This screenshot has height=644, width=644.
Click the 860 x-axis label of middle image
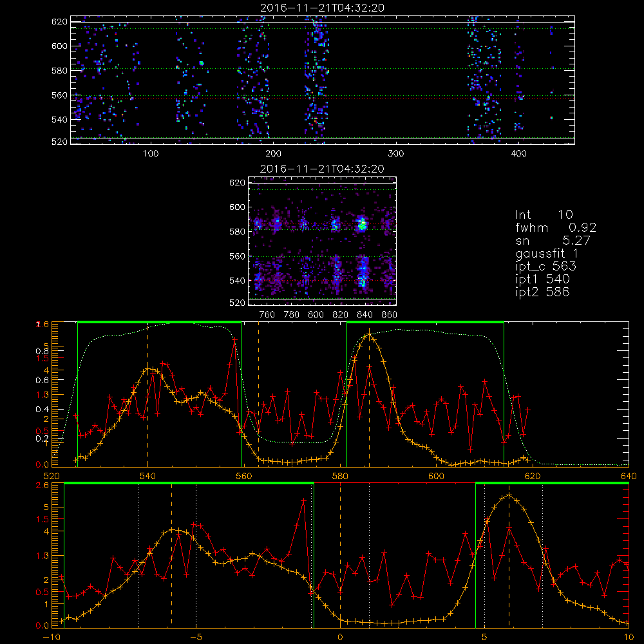pyautogui.click(x=390, y=315)
